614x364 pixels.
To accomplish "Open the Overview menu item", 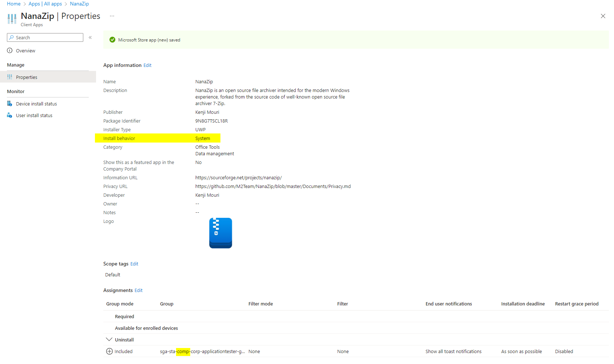I will [x=25, y=51].
